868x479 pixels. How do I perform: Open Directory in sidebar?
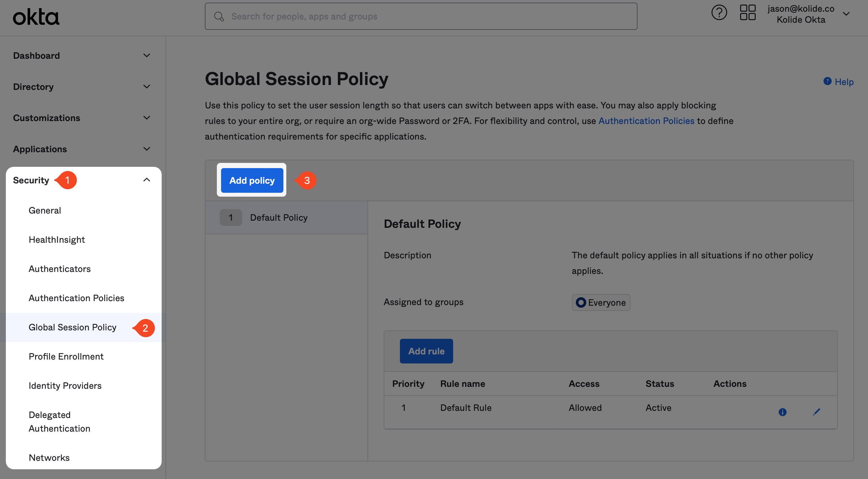(33, 87)
